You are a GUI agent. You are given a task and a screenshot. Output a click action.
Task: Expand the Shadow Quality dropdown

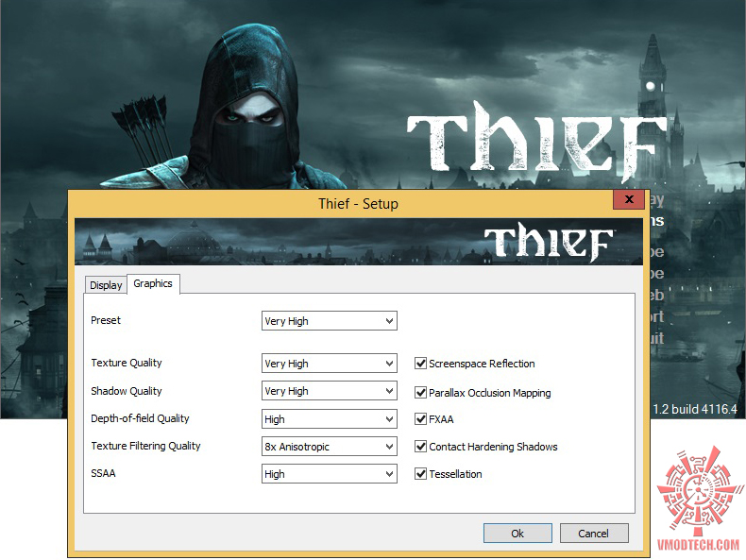pos(330,391)
